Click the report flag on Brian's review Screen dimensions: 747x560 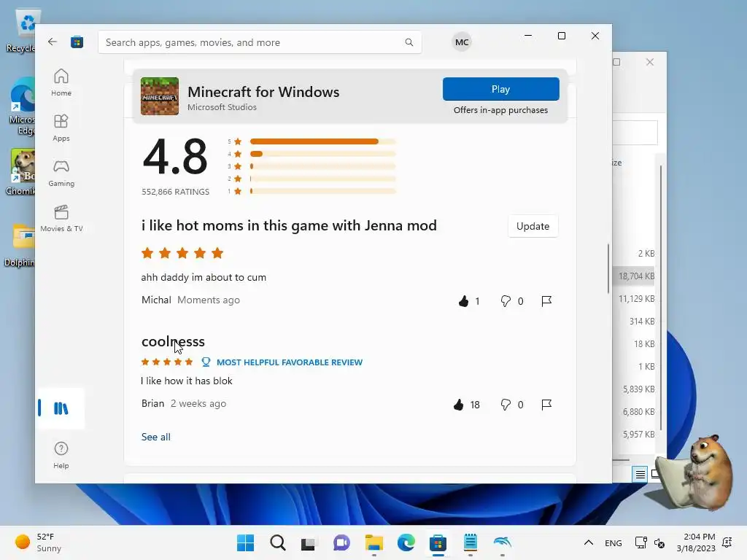coord(546,405)
